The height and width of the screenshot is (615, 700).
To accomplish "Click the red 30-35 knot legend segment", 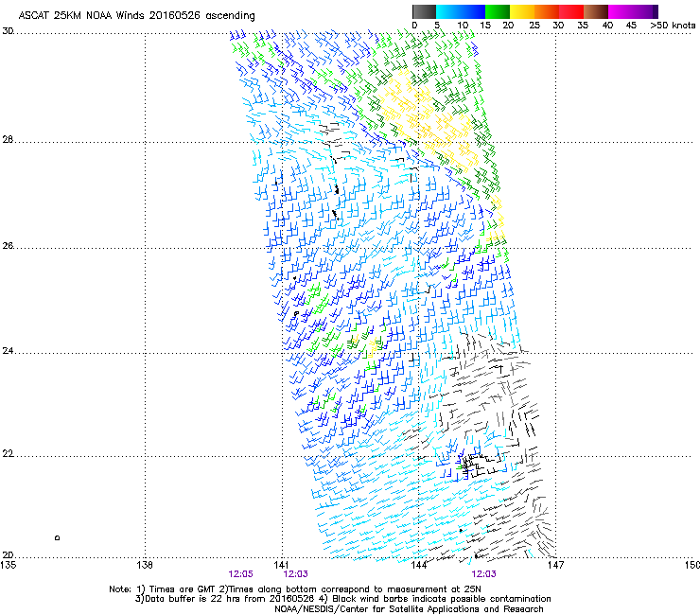I will tap(571, 11).
